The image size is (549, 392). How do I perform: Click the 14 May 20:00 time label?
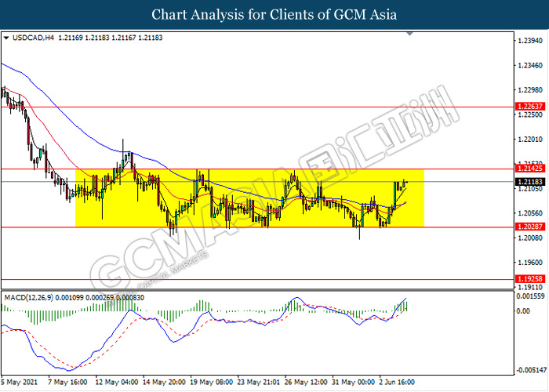click(164, 383)
